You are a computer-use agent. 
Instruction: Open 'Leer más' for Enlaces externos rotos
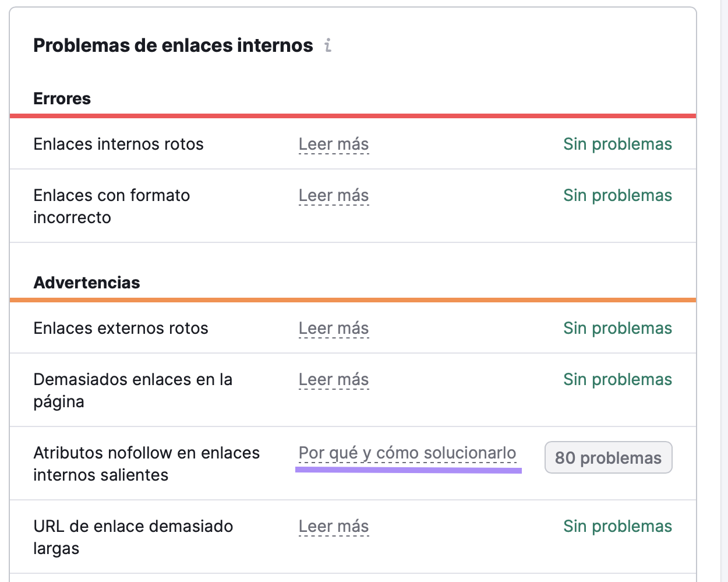pyautogui.click(x=334, y=328)
